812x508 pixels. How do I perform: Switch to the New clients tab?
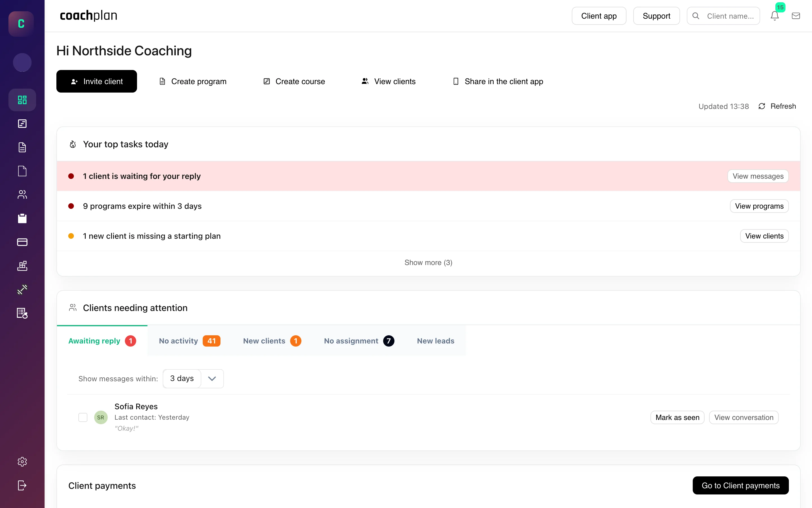coord(272,341)
